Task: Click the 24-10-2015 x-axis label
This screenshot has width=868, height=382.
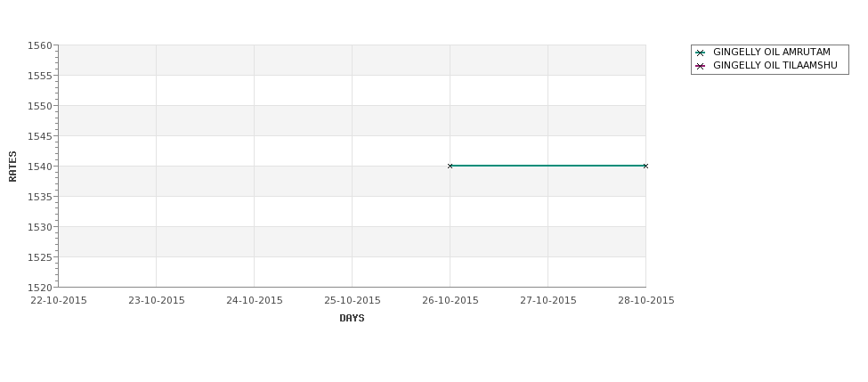Action: 254,301
